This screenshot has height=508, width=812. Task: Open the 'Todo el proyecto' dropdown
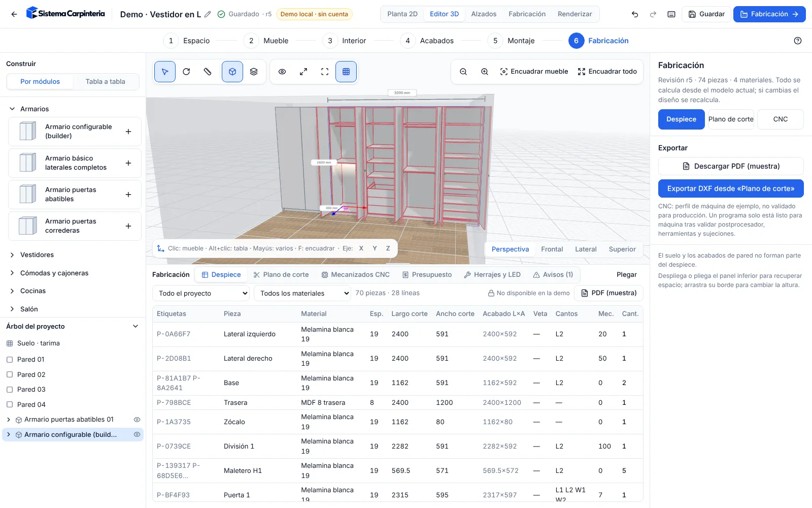coord(201,293)
